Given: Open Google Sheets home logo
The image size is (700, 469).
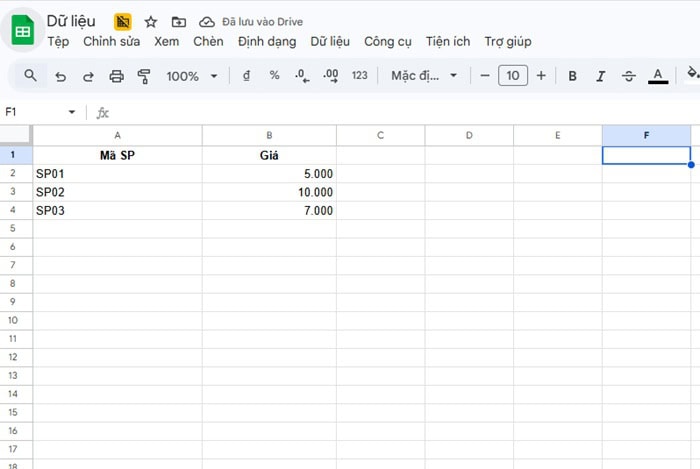Looking at the screenshot, I should click(x=22, y=31).
